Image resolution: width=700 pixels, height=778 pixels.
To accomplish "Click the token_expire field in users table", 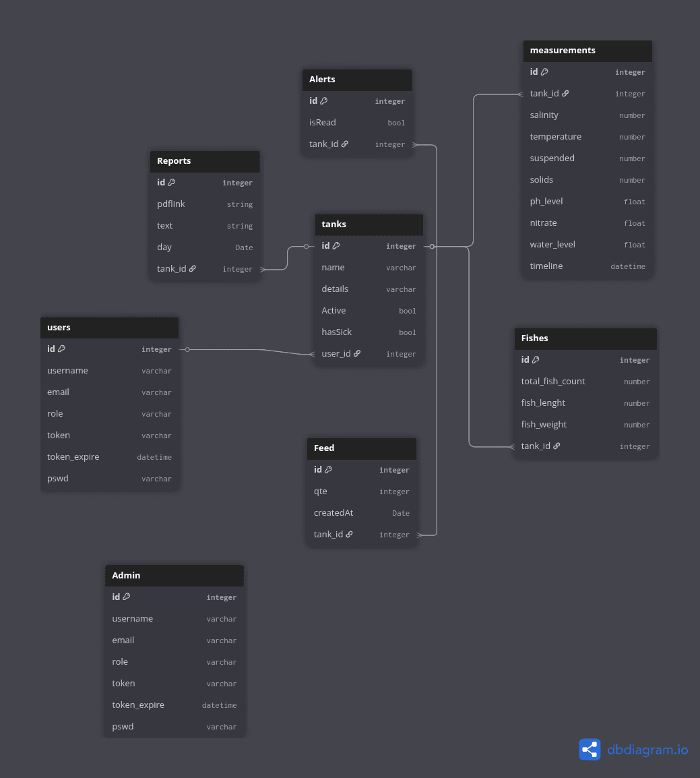I will [x=109, y=457].
